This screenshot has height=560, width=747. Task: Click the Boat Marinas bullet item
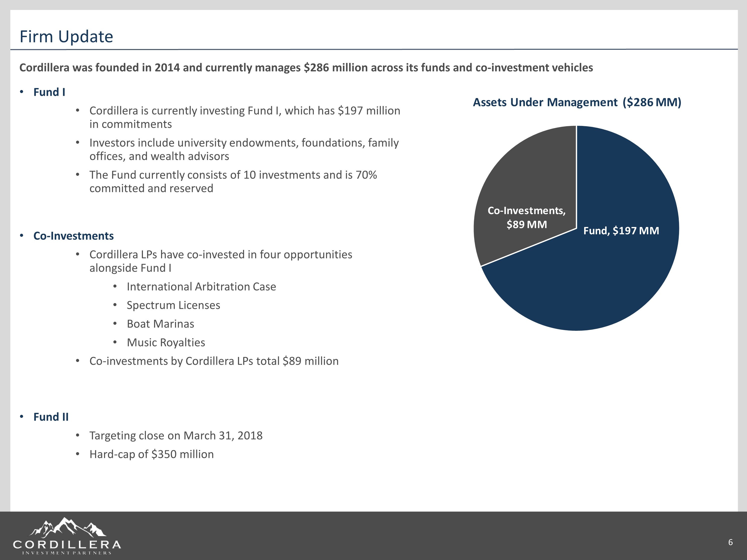(160, 324)
